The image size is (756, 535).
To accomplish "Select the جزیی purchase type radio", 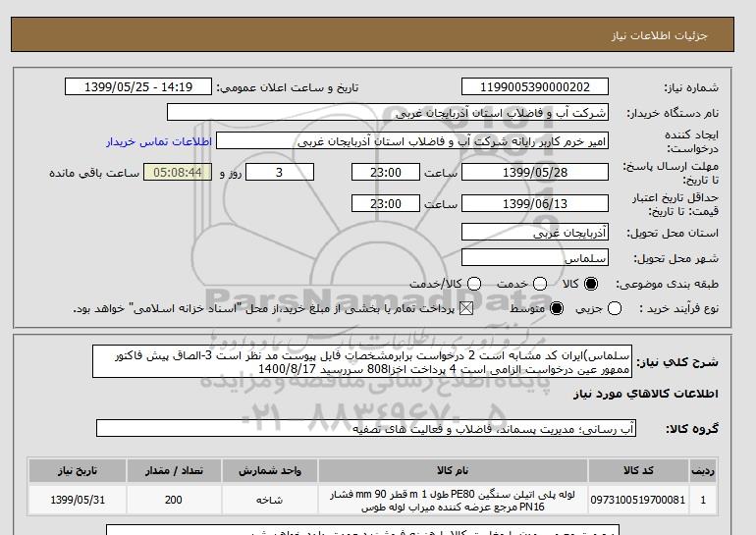I will point(615,308).
